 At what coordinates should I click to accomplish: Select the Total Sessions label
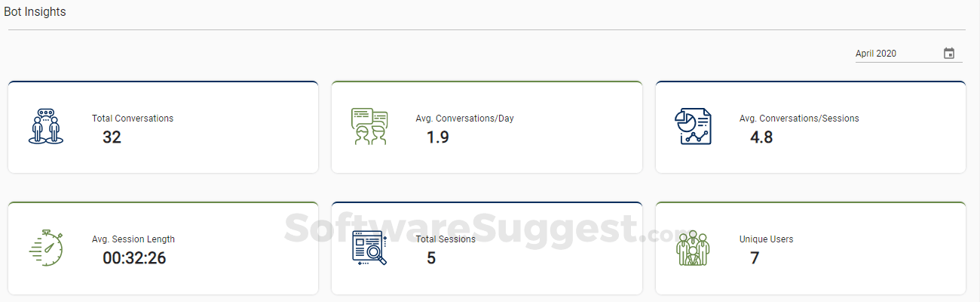coord(446,239)
